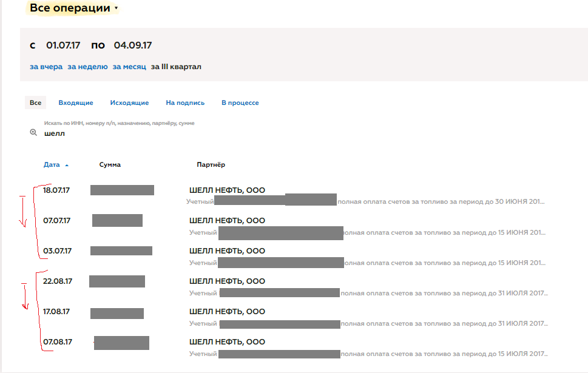Click the search field containing шелл
This screenshot has width=588, height=373.
(55, 133)
